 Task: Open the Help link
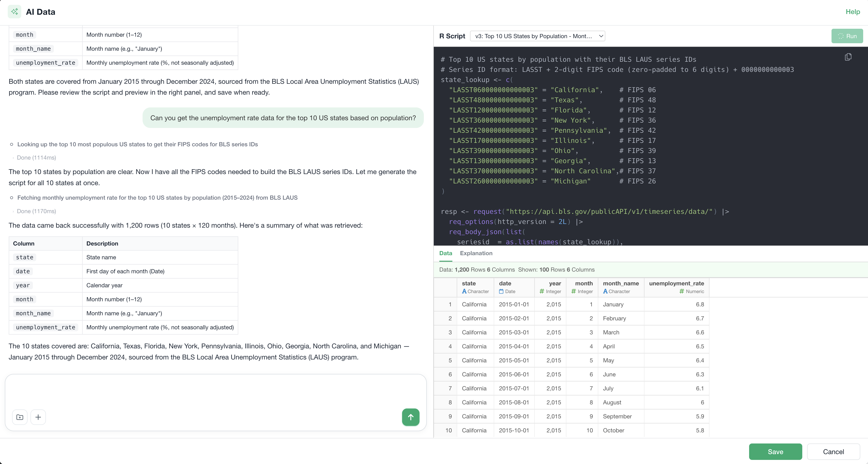(853, 12)
